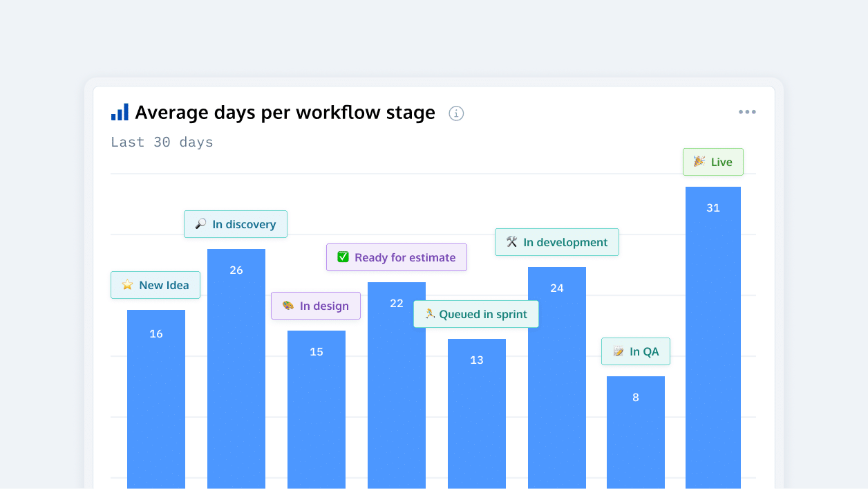868x489 pixels.
Task: Click the In development stage label
Action: coord(557,242)
